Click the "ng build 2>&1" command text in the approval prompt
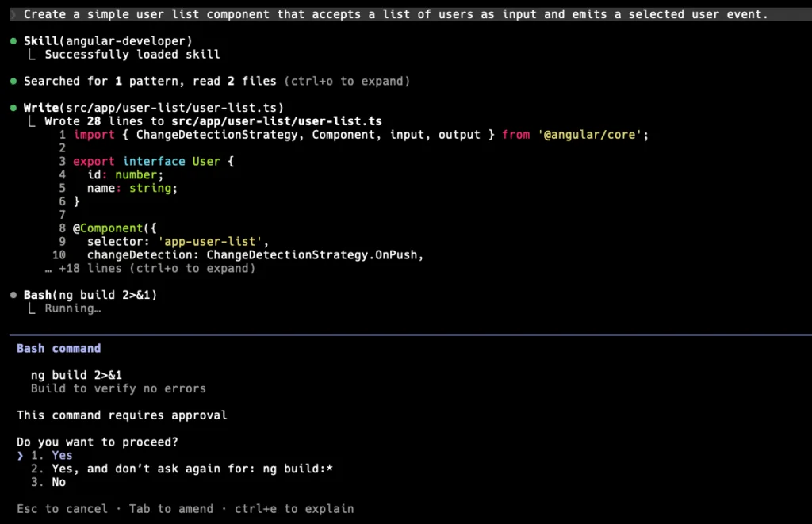Viewport: 812px width, 524px height. (x=76, y=376)
